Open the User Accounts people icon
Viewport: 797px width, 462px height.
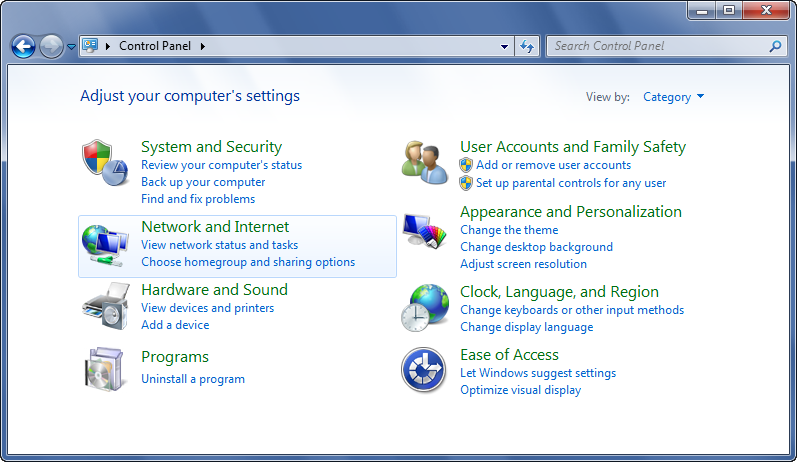point(424,163)
